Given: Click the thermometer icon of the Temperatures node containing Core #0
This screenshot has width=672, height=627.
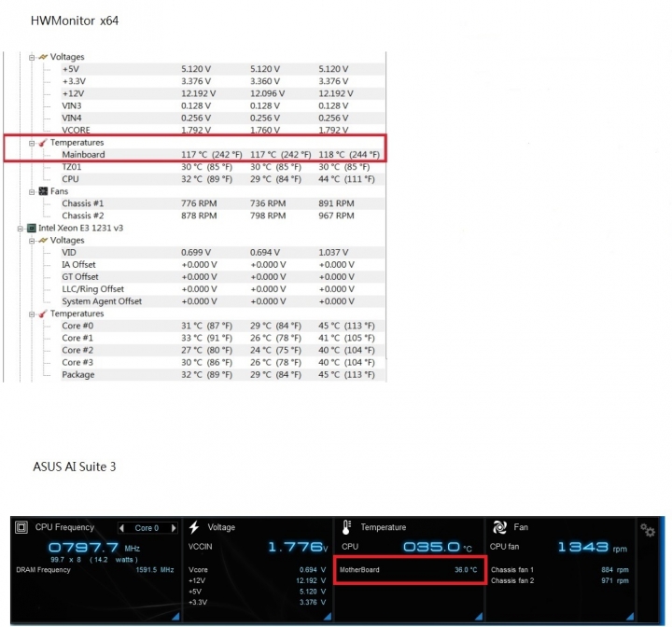Looking at the screenshot, I should (43, 313).
